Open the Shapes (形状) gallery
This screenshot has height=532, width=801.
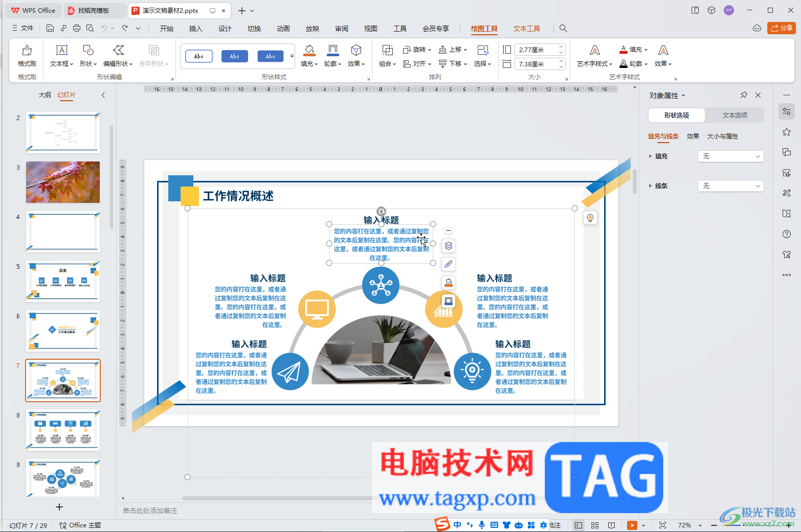pos(88,50)
